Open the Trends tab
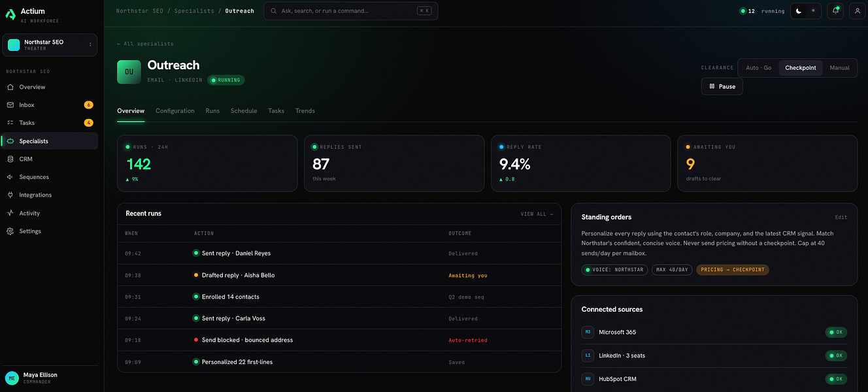The width and height of the screenshot is (868, 392). [305, 111]
